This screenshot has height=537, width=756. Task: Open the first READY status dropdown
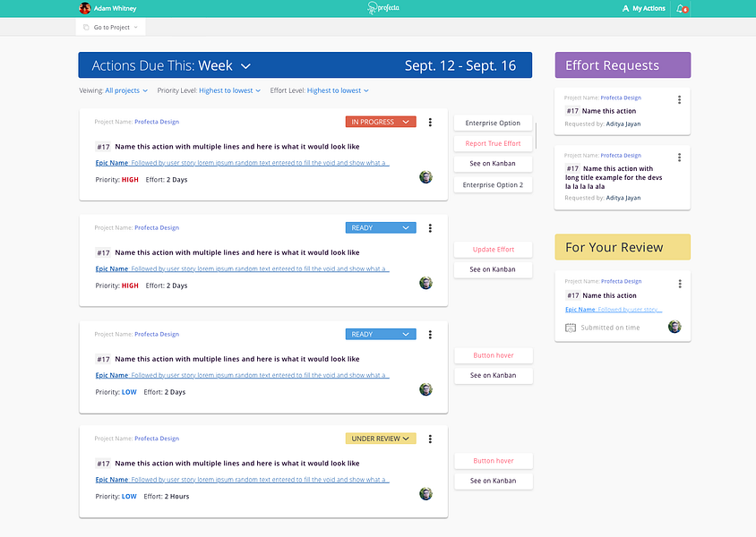tap(381, 228)
